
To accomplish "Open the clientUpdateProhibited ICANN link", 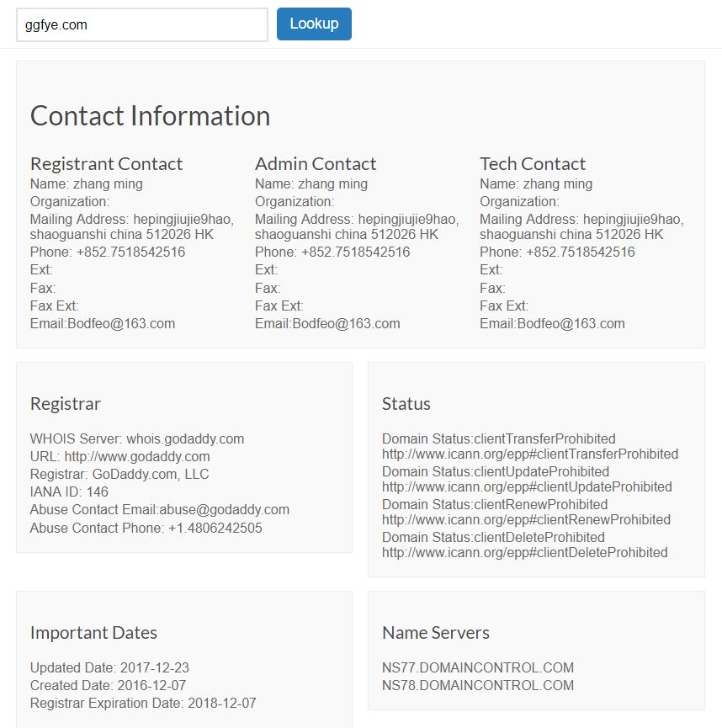I will pyautogui.click(x=527, y=487).
